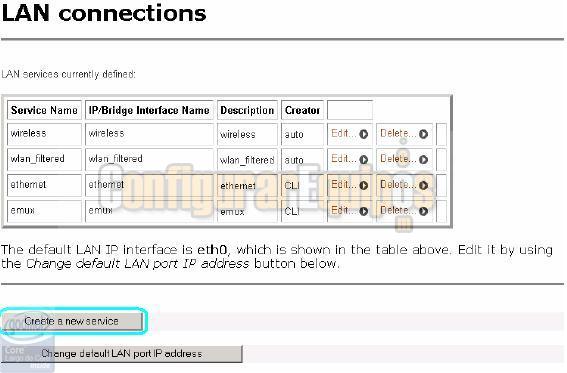Click the arrow icon beside Delete for emux
Viewport: 567px width, 373px height.
tap(423, 211)
